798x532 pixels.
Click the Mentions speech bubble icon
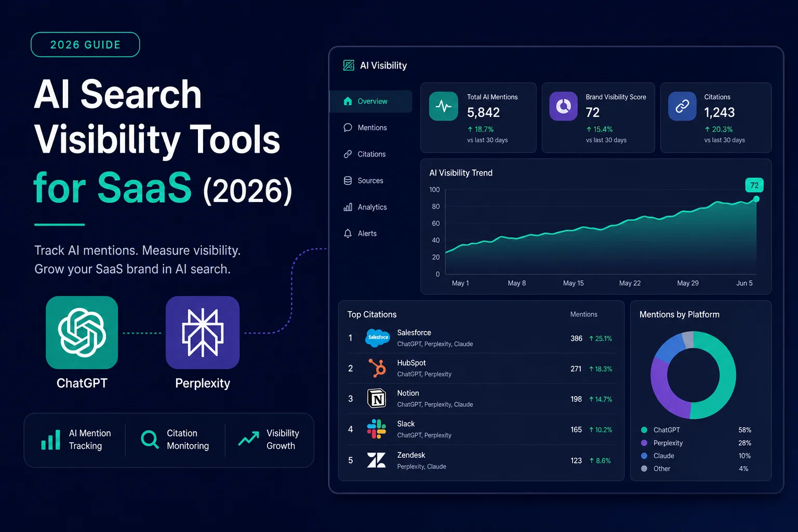coord(348,128)
